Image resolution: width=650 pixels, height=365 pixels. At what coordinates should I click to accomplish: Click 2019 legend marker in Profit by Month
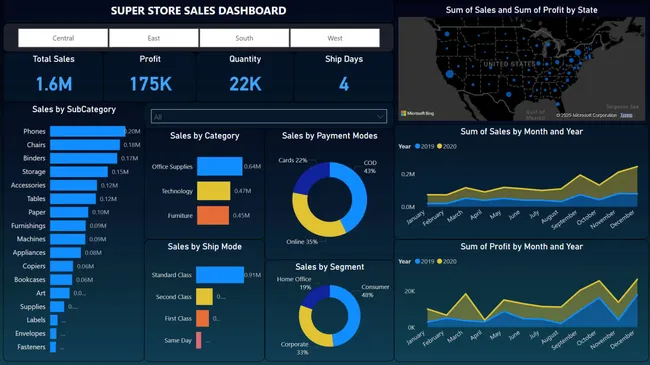tap(417, 261)
